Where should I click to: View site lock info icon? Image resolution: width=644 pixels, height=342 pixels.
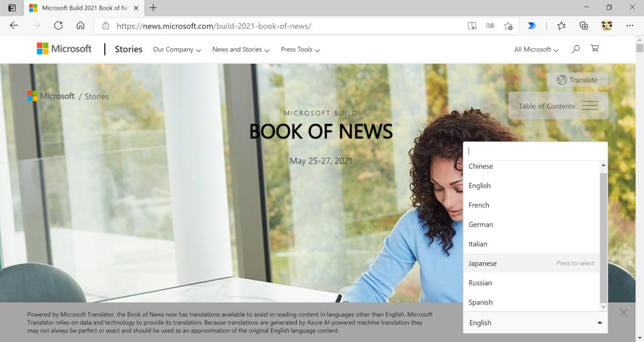pyautogui.click(x=106, y=26)
